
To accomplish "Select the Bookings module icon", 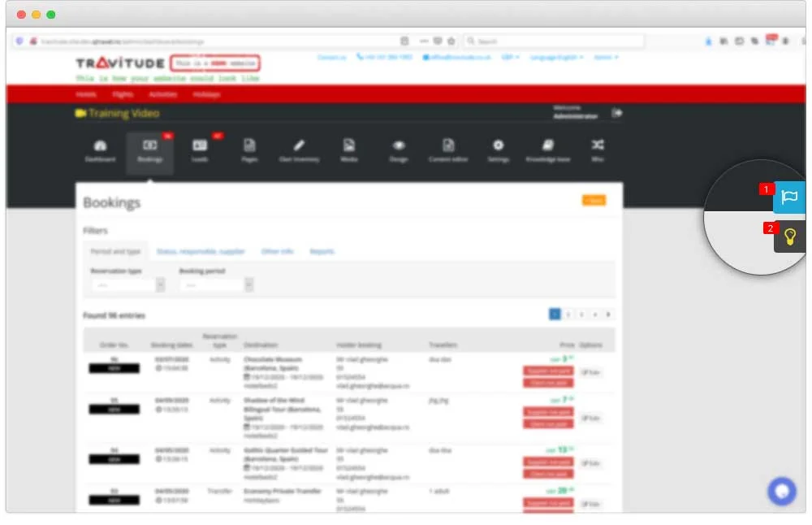I will click(x=150, y=150).
